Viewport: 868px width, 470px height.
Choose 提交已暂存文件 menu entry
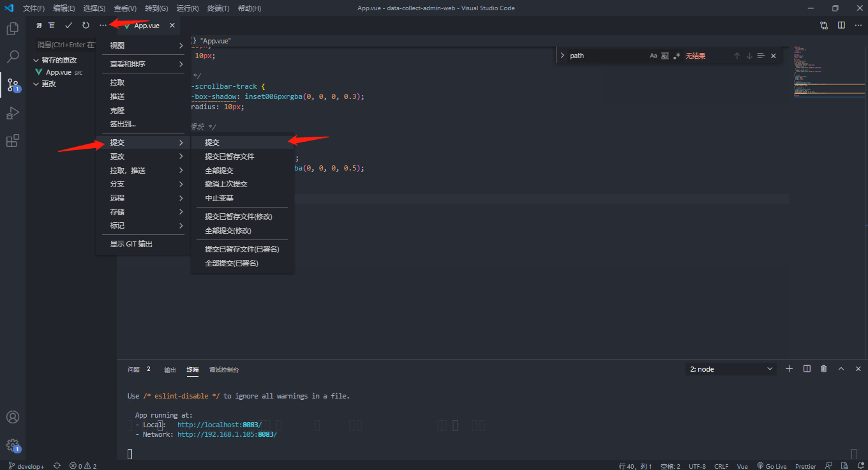[x=243, y=156]
